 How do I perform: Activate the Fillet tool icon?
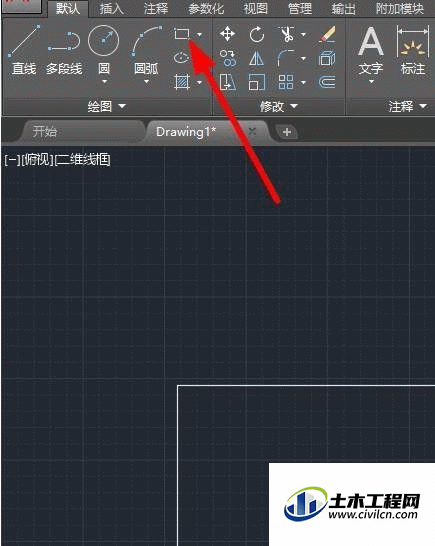coord(286,58)
